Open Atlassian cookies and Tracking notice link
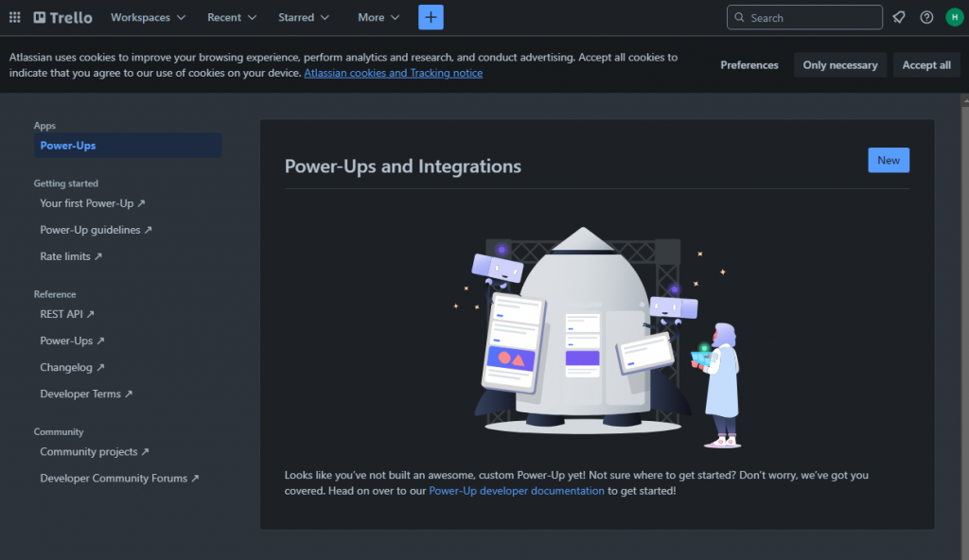969x560 pixels. (393, 73)
